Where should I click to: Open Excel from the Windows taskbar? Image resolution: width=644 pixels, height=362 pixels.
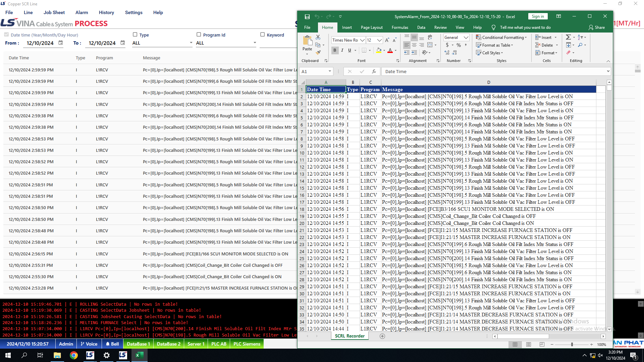pos(139,355)
